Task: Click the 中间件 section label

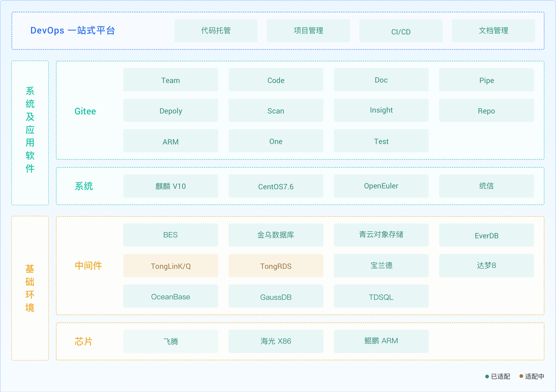Action: pyautogui.click(x=88, y=266)
